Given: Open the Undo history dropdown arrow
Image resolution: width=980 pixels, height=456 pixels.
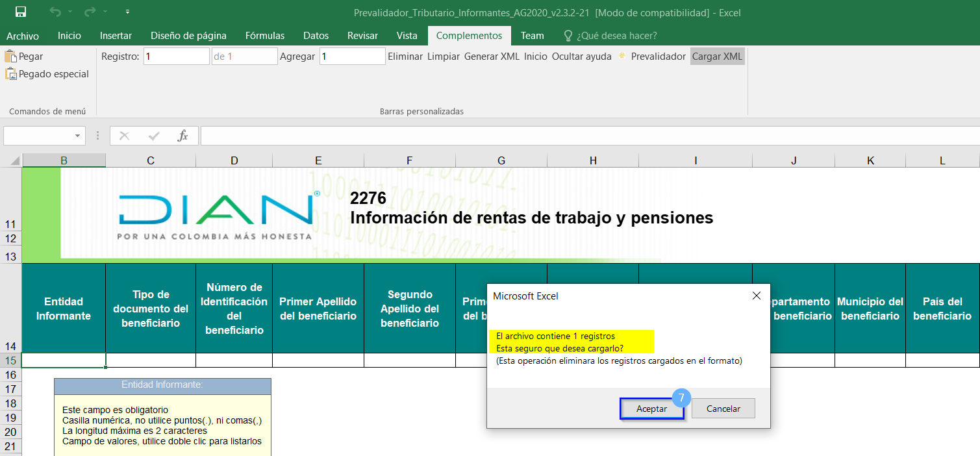Looking at the screenshot, I should (x=70, y=12).
